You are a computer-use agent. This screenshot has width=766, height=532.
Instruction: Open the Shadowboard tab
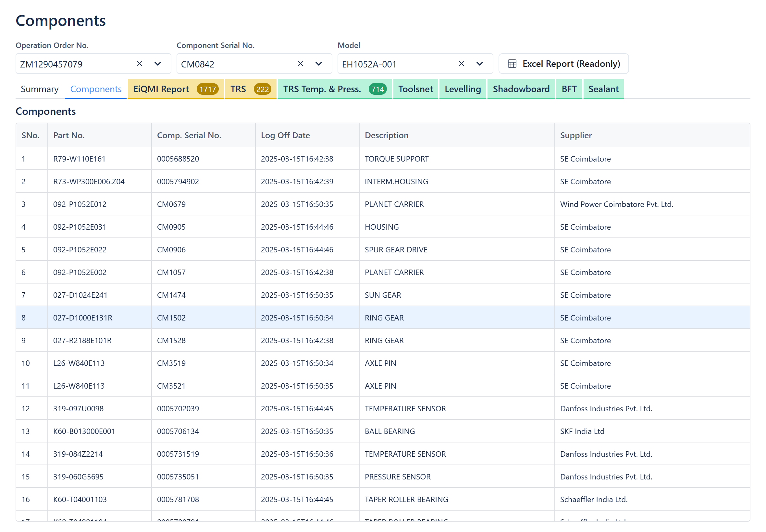coord(521,89)
